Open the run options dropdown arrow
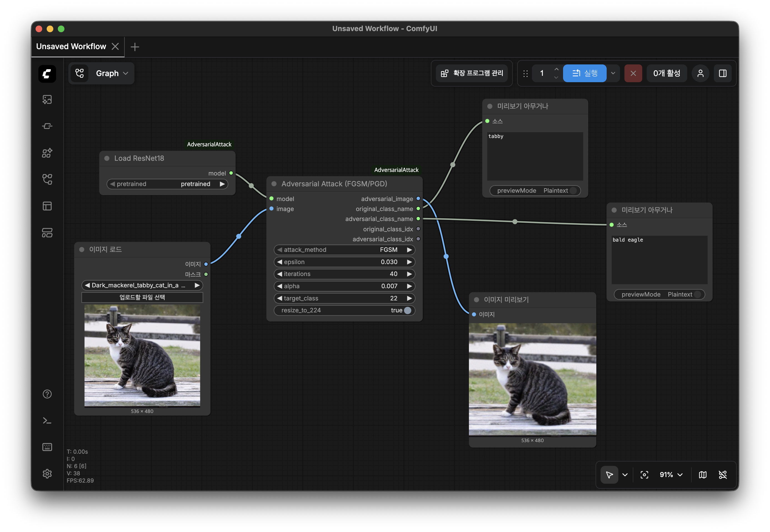The height and width of the screenshot is (532, 770). [613, 73]
